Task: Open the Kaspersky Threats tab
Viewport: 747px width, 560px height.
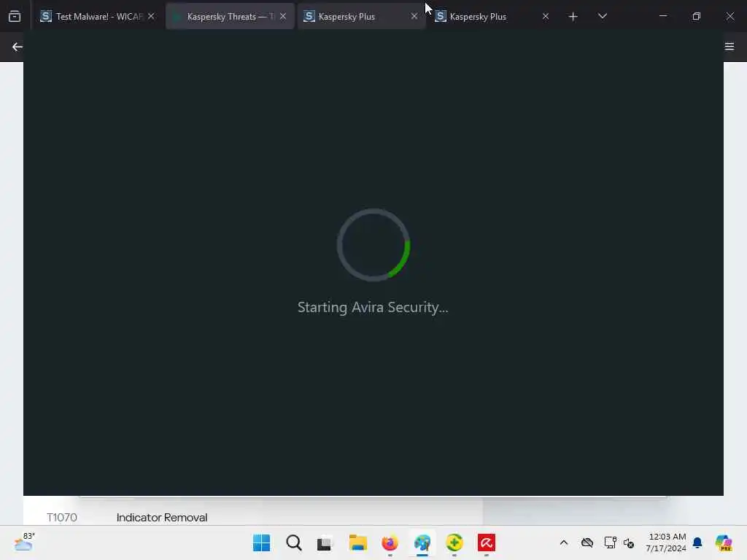Action: click(230, 16)
